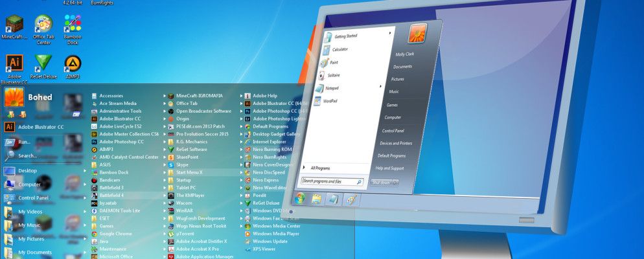Viewport: 644px width, 259px height.
Task: Open the MineCraft desktop shortcut icon
Action: click(14, 24)
